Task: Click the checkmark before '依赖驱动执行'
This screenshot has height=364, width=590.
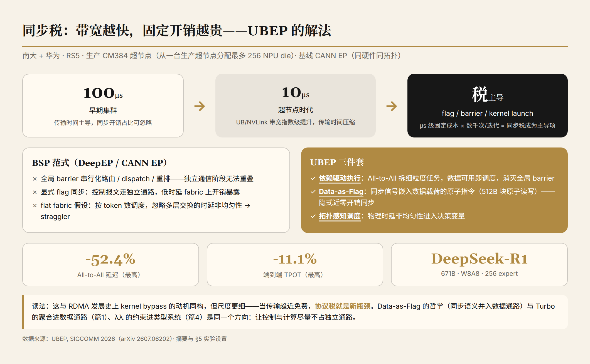Action: coord(313,178)
